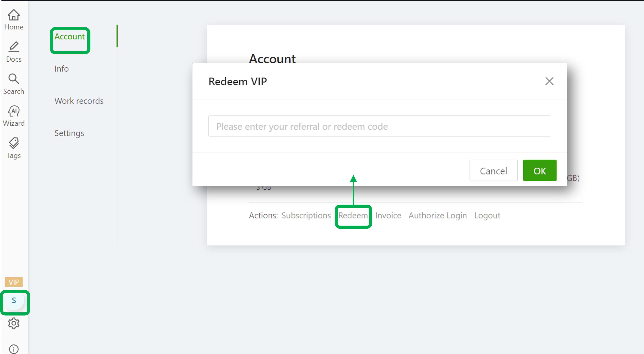
Task: Open Work records section
Action: click(x=79, y=101)
